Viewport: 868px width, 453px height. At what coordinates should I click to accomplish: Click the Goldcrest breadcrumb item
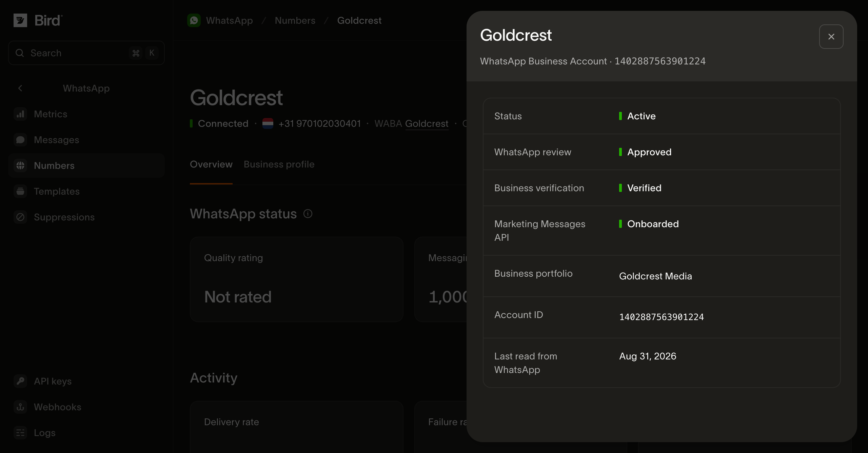359,20
